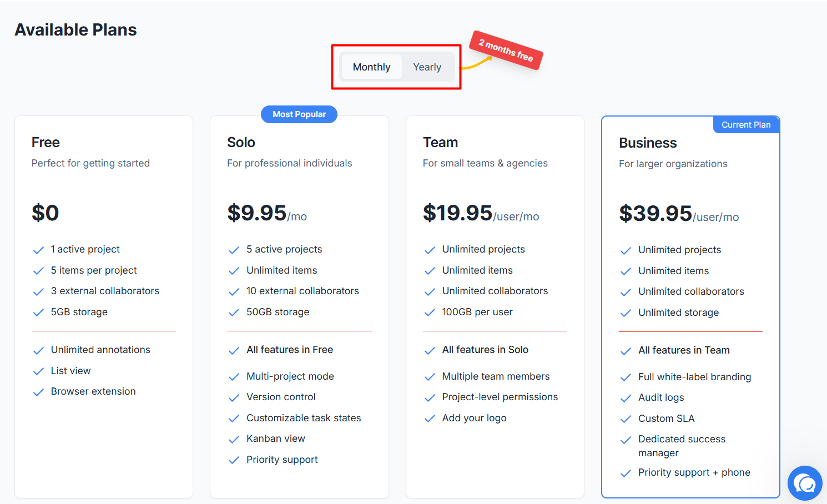Click the checkmark beside Custom SLA
Image resolution: width=827 pixels, height=504 pixels.
pyautogui.click(x=626, y=419)
